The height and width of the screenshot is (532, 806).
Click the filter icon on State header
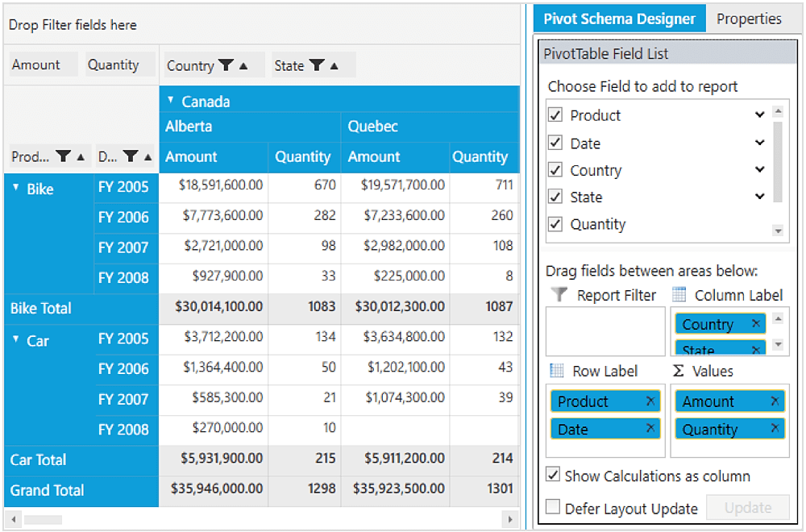317,65
